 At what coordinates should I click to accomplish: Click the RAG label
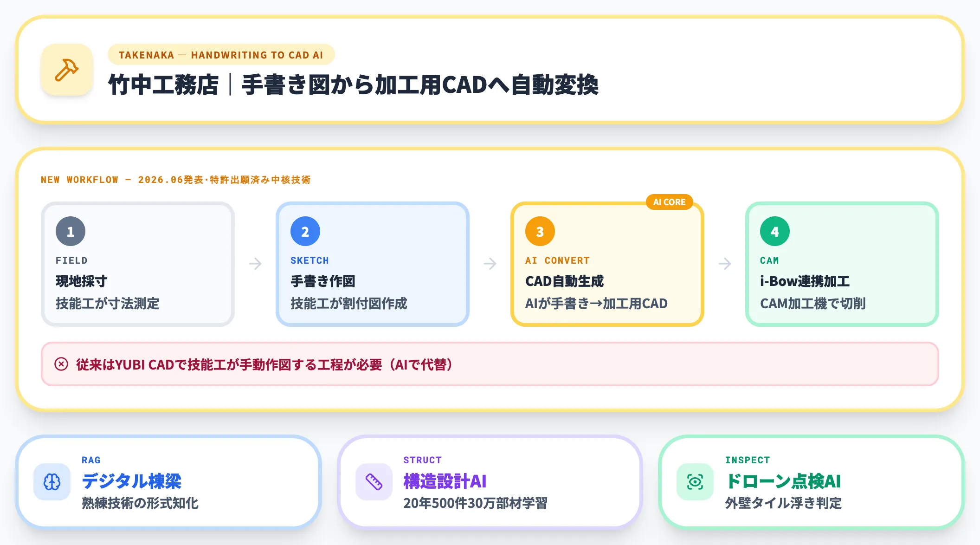91,460
